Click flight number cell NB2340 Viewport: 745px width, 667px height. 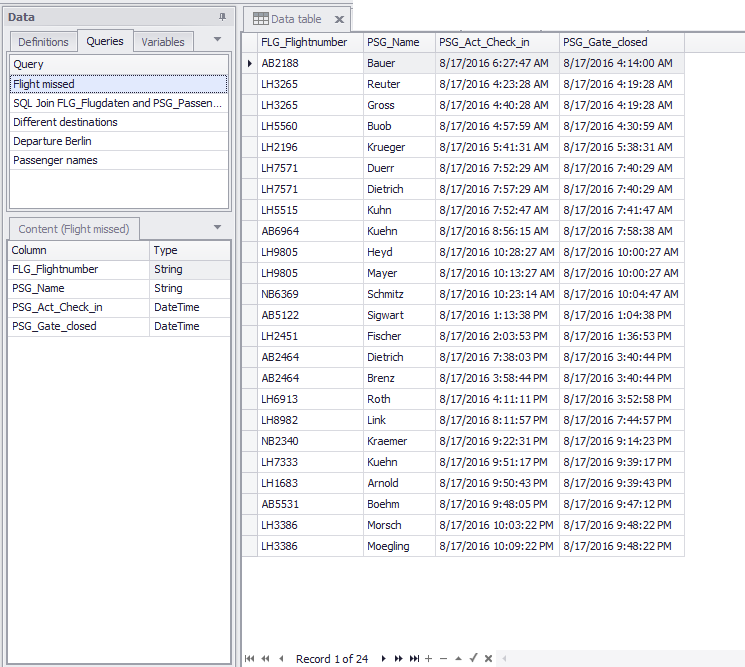coord(310,441)
